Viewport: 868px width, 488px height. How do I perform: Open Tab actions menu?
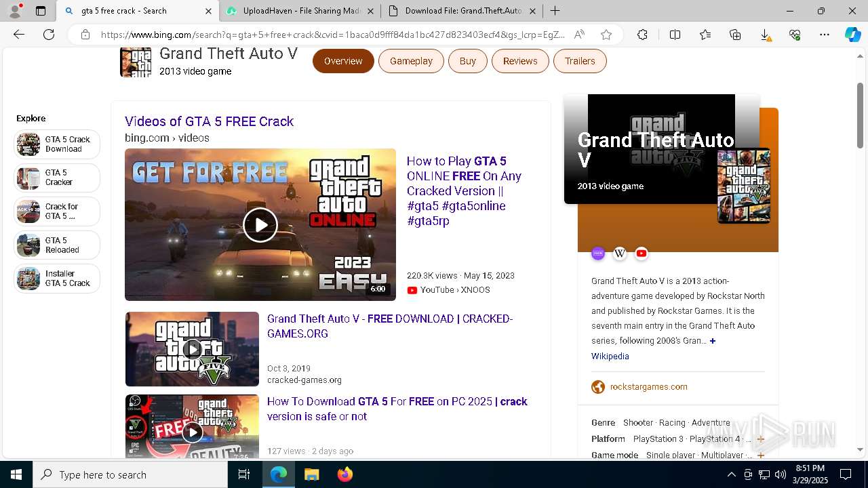[41, 11]
